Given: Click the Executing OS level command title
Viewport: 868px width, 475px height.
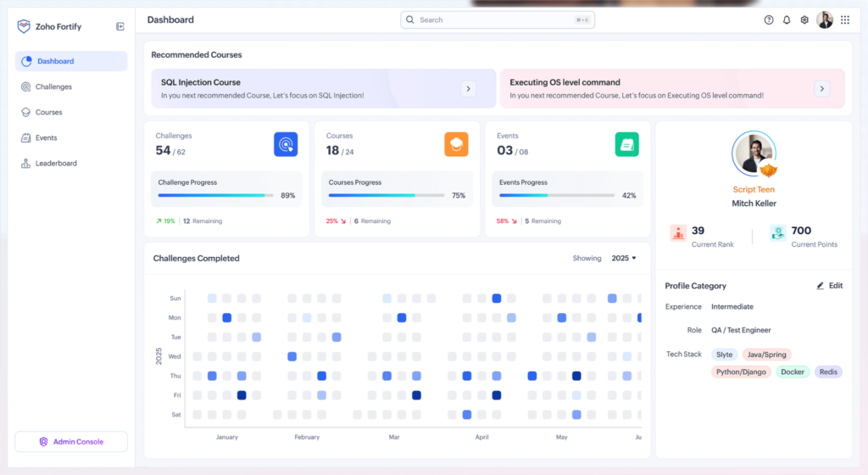Looking at the screenshot, I should pyautogui.click(x=565, y=82).
